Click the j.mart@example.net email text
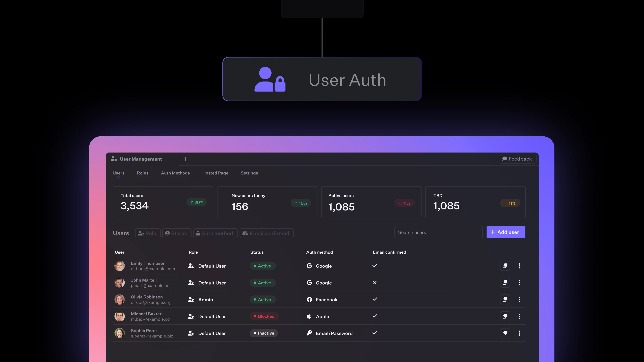 pyautogui.click(x=151, y=286)
